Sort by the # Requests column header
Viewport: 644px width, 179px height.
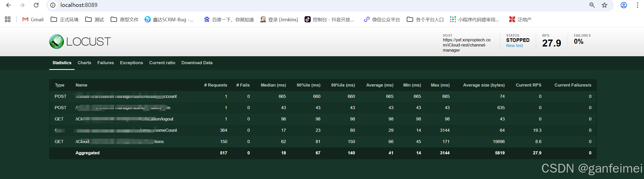pos(216,85)
